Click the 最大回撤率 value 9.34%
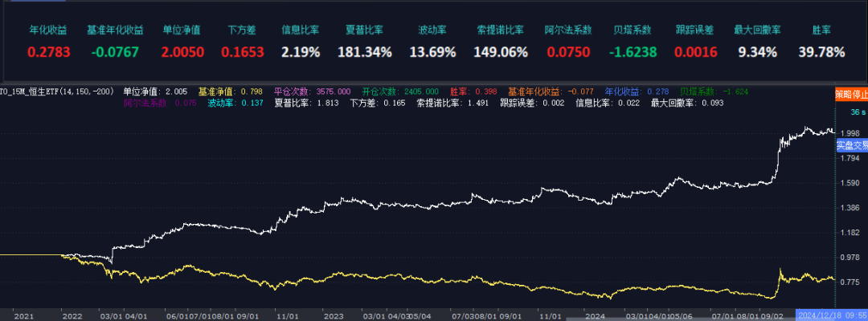Viewport: 868px width, 321px height. tap(757, 52)
